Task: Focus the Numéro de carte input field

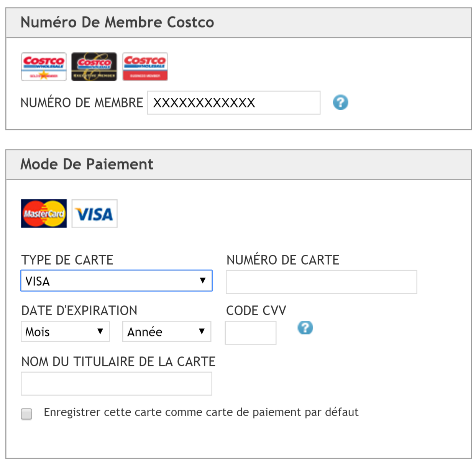Action: 322,282
